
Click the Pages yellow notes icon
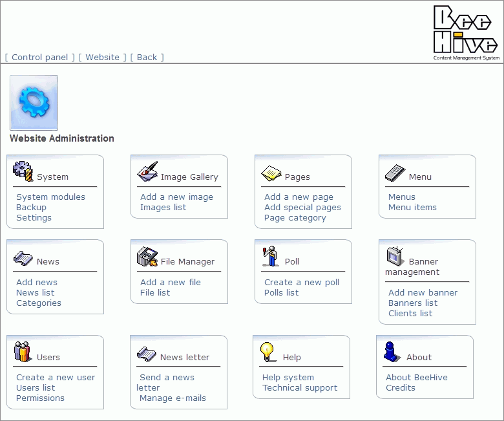click(x=271, y=173)
